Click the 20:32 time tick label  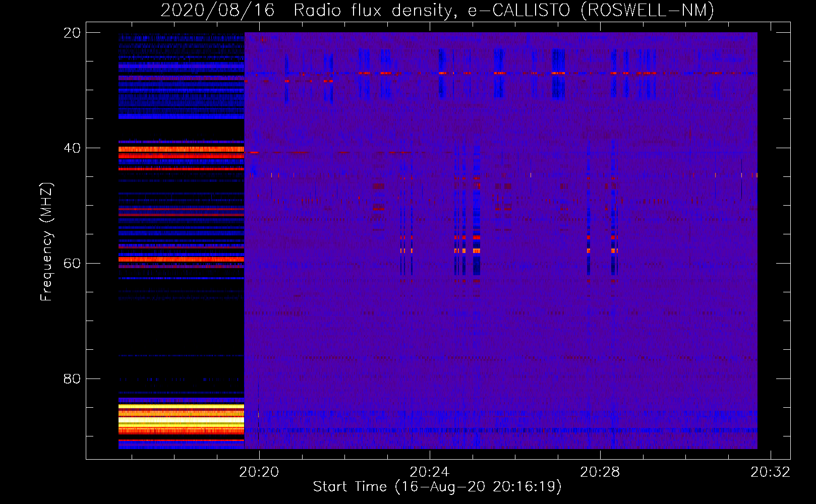click(x=771, y=472)
